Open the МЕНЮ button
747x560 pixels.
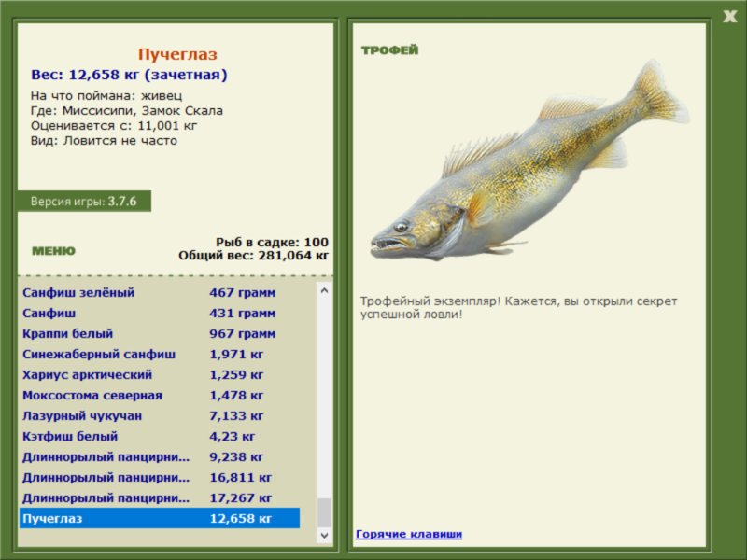tap(53, 251)
